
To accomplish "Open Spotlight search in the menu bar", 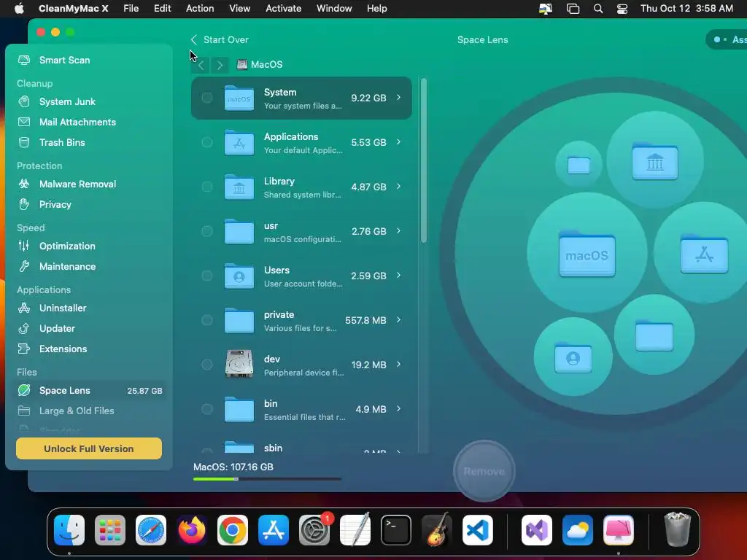I will [x=598, y=9].
